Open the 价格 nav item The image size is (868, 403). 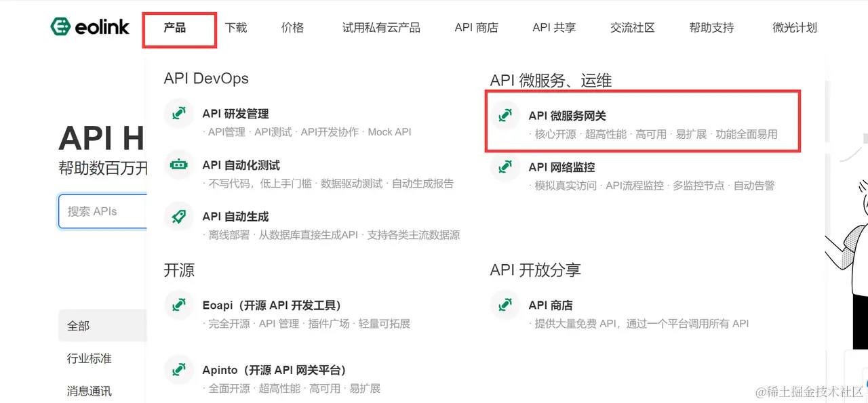point(292,28)
